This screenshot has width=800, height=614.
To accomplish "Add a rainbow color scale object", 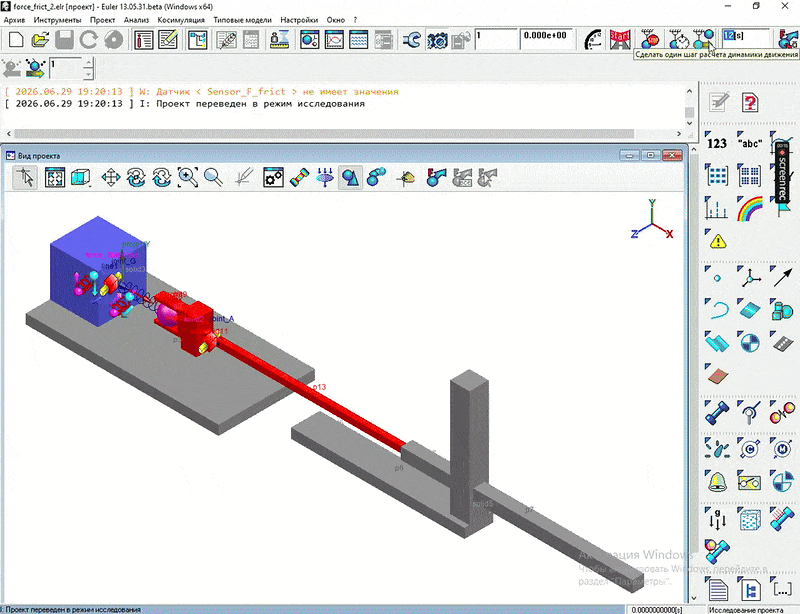I will point(749,208).
